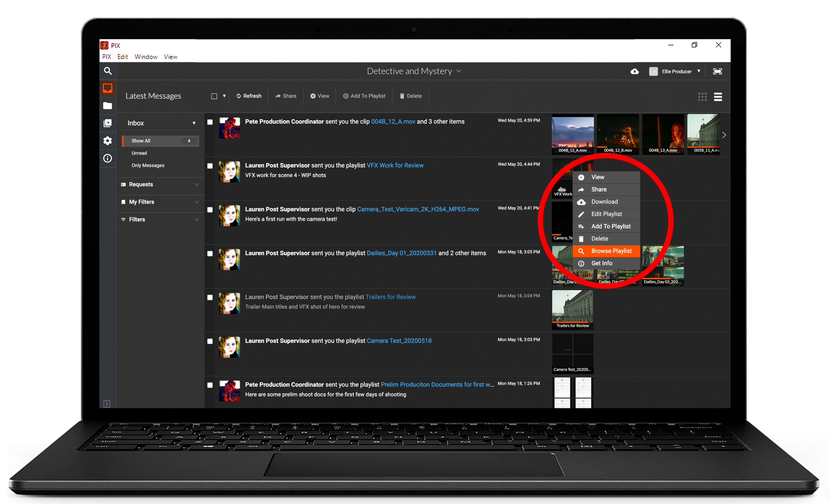Click the info circle sidebar icon
The width and height of the screenshot is (830, 504).
coord(107,158)
